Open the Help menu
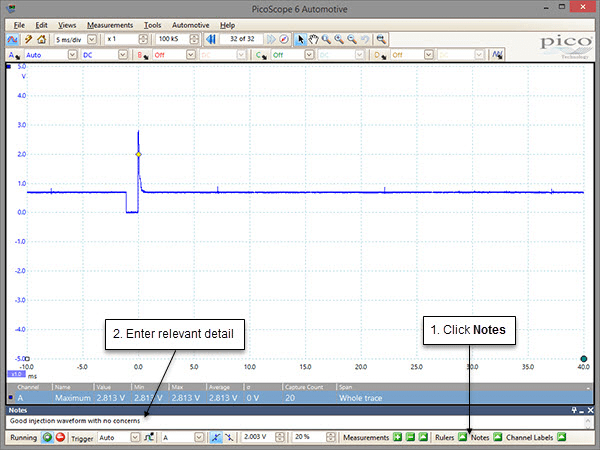Screen dimensions: 600x450 pos(227,25)
